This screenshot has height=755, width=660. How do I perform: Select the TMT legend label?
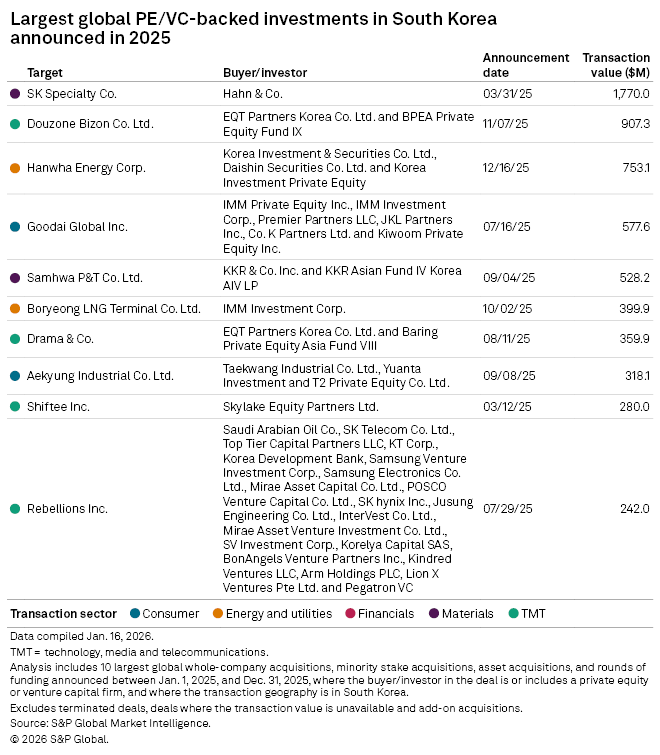[x=533, y=613]
